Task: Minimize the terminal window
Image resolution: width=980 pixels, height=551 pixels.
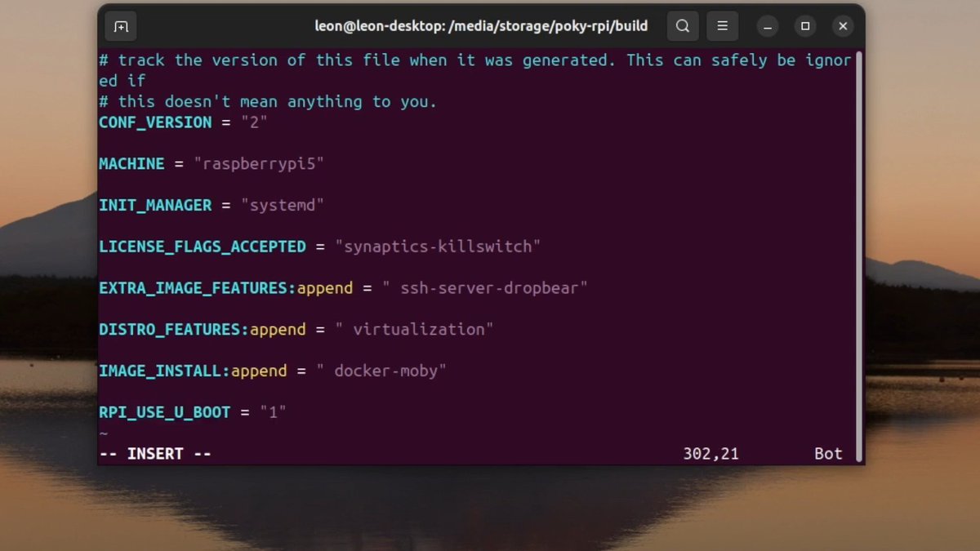Action: click(x=767, y=26)
